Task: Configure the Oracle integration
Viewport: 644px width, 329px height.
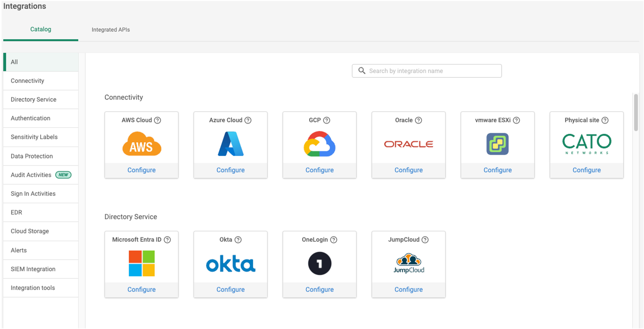Action: [x=409, y=170]
